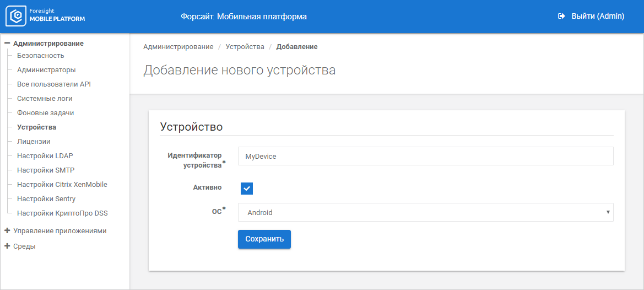Image resolution: width=644 pixels, height=290 pixels.
Task: Click the Идентификатор устройства input field
Action: coord(425,156)
